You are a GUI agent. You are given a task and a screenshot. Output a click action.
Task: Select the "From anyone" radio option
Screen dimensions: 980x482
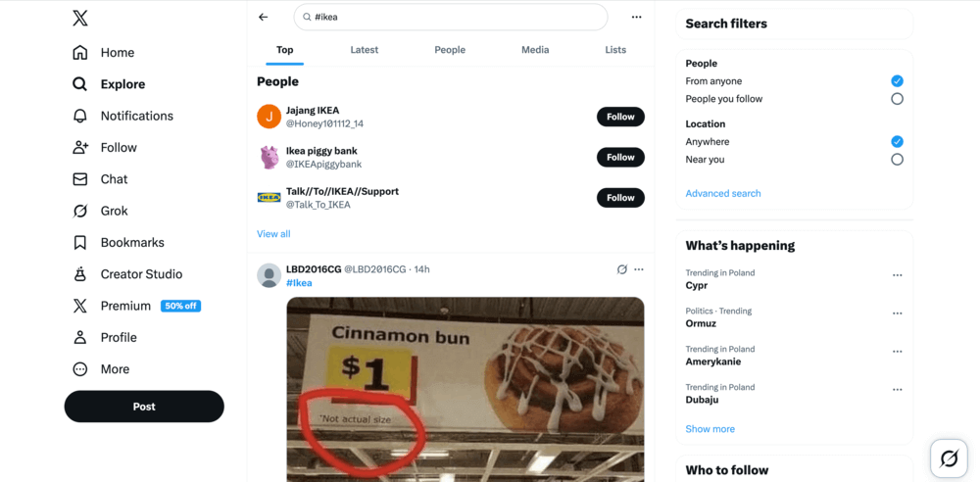897,81
